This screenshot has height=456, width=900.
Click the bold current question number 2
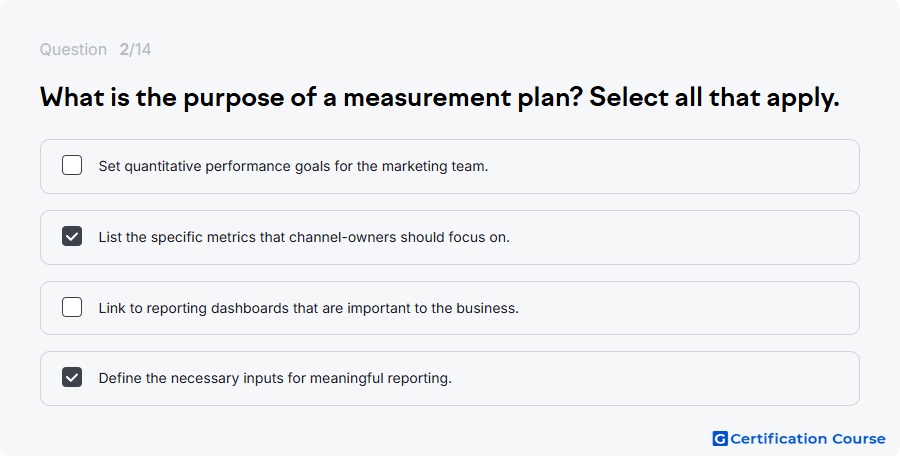tap(124, 49)
